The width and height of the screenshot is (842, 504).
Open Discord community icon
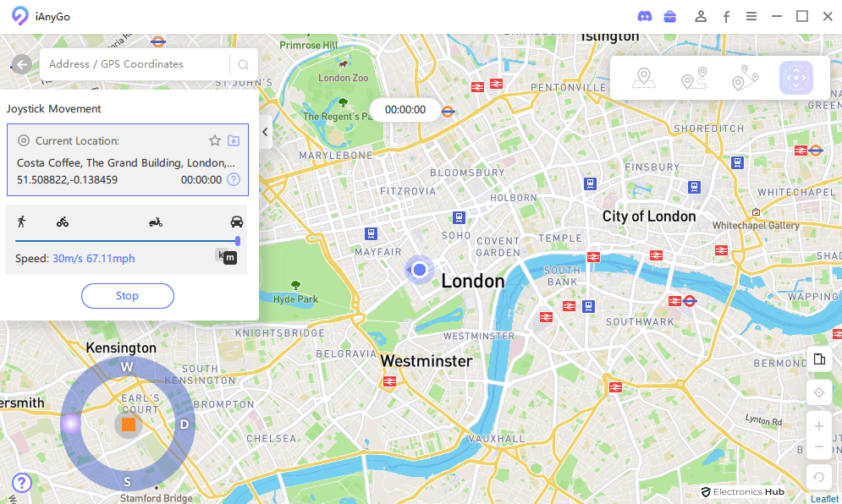pos(644,17)
